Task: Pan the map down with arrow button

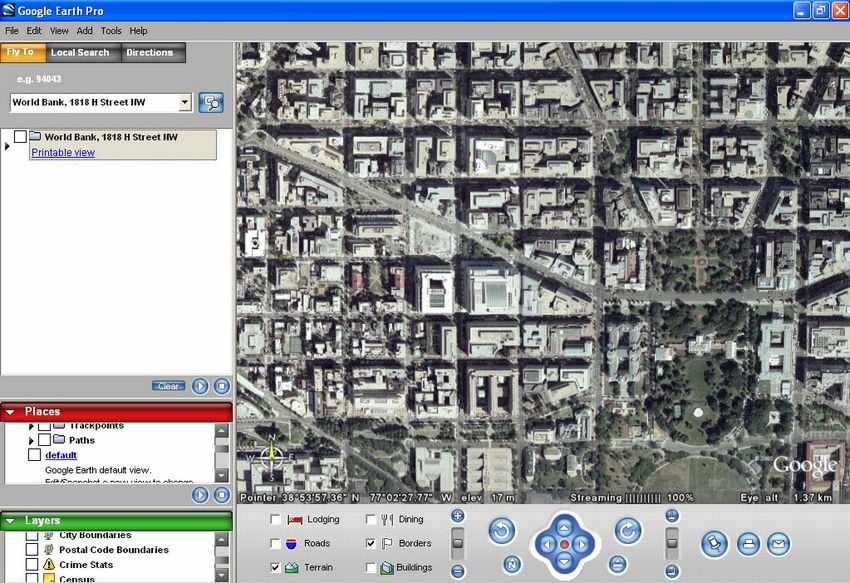Action: [x=564, y=561]
